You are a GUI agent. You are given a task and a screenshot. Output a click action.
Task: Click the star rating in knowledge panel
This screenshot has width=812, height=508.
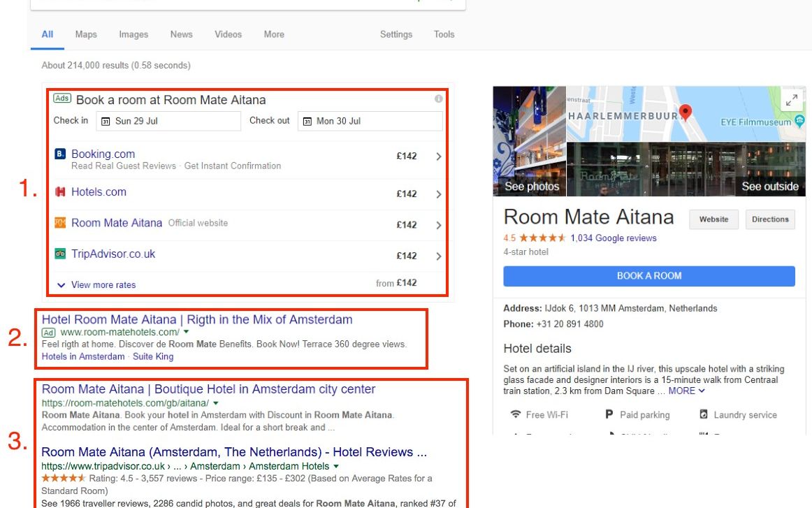[542, 238]
